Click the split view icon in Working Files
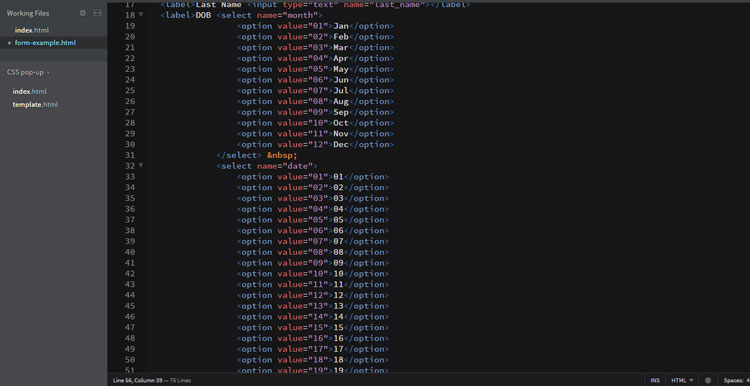This screenshot has height=386, width=750. tap(97, 13)
